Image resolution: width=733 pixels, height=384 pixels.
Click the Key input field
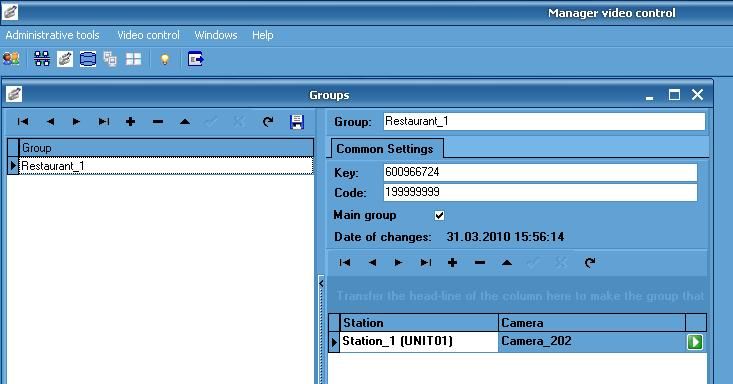(x=540, y=172)
